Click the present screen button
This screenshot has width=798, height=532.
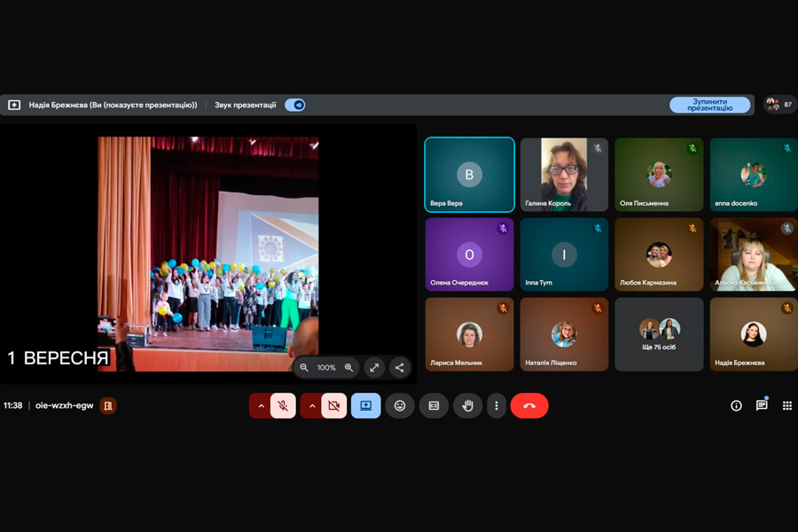[x=366, y=406]
